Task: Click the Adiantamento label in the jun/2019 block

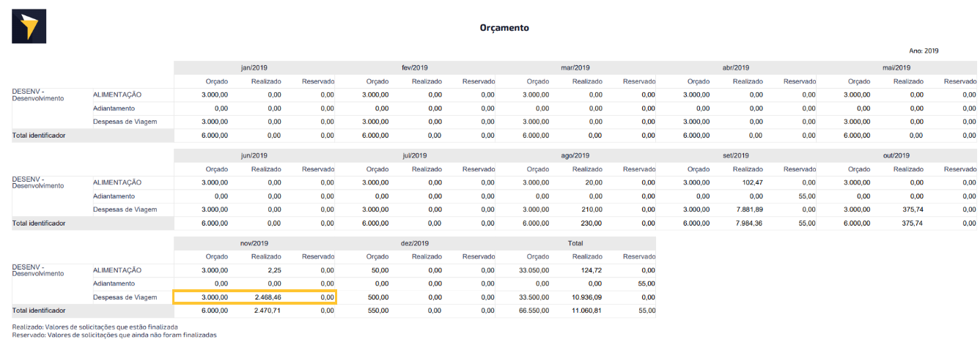Action: [x=114, y=196]
